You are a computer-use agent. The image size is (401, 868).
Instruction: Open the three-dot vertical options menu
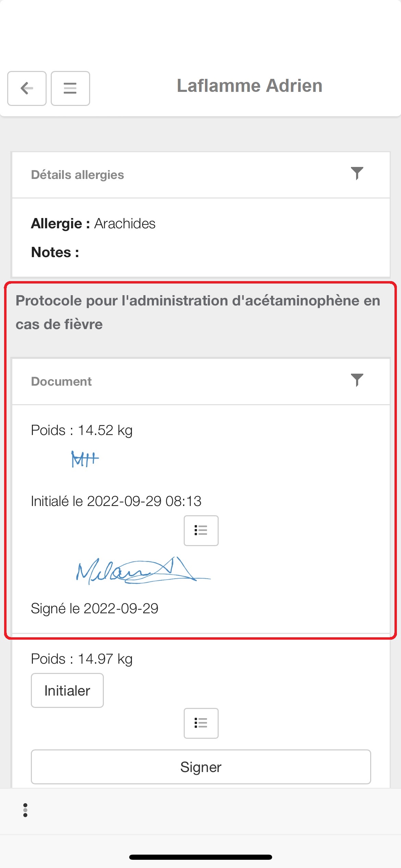coord(25,810)
